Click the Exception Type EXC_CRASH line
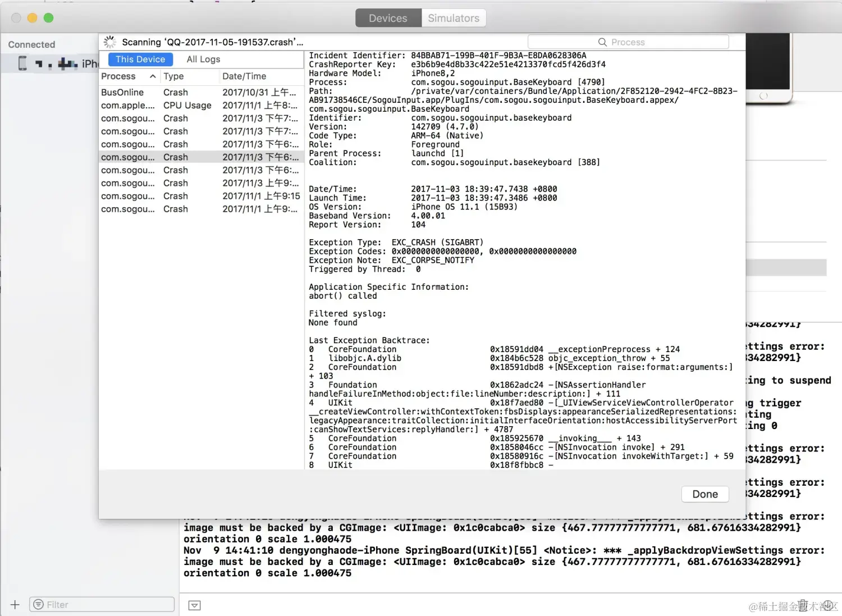Image resolution: width=842 pixels, height=616 pixels. click(x=396, y=243)
